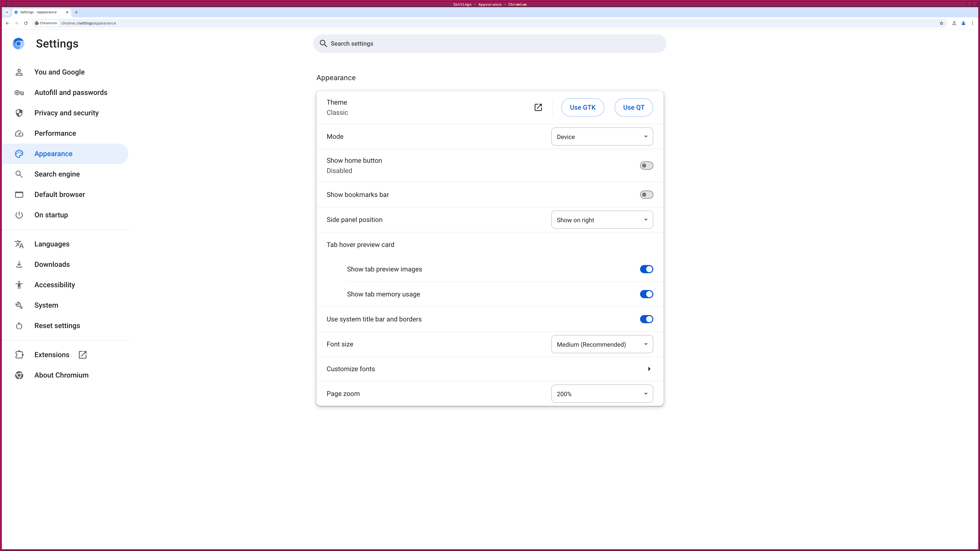Click the bookmark star icon in address bar

click(941, 23)
